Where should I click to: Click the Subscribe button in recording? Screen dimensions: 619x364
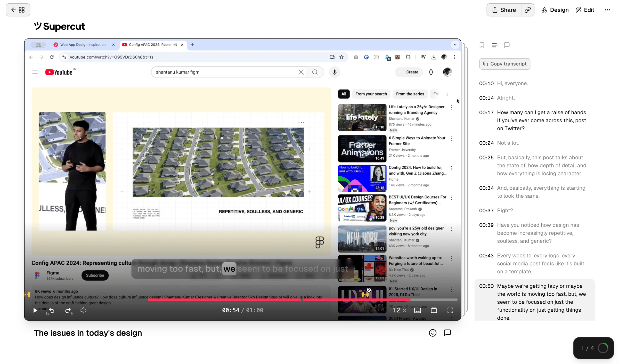pyautogui.click(x=95, y=275)
